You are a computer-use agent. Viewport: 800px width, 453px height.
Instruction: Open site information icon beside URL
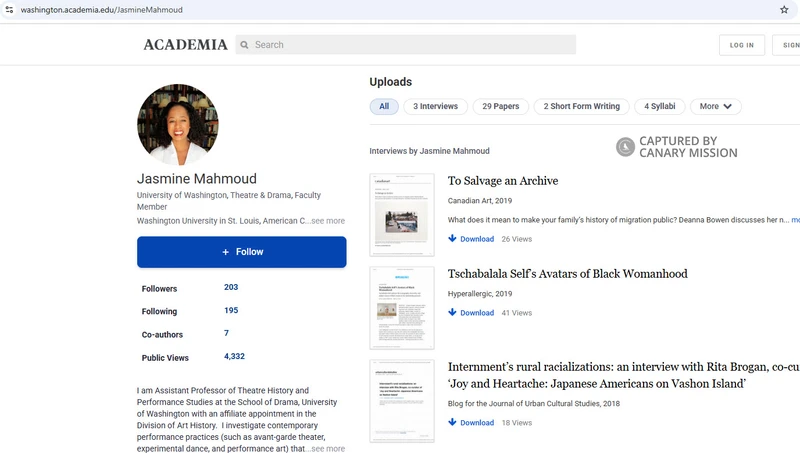pyautogui.click(x=9, y=10)
